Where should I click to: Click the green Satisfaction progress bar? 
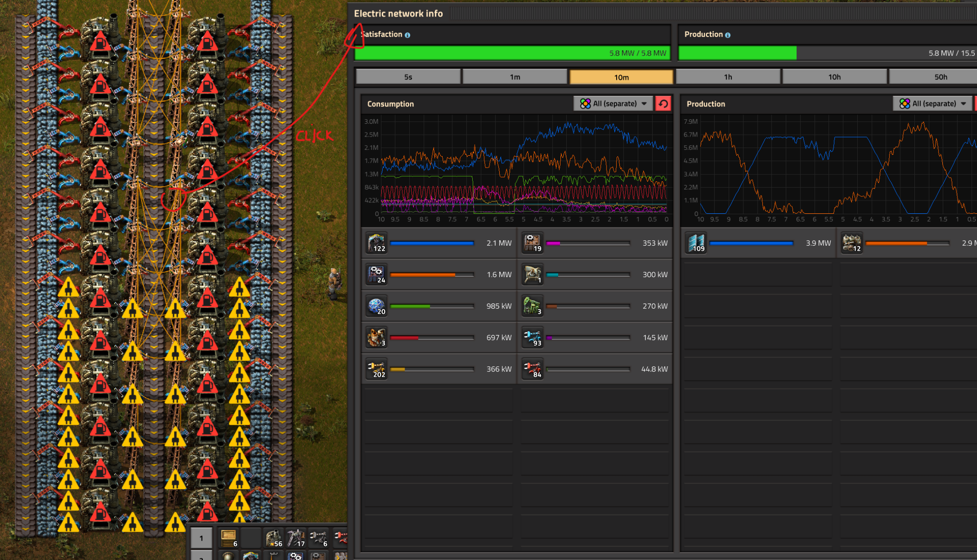(512, 53)
